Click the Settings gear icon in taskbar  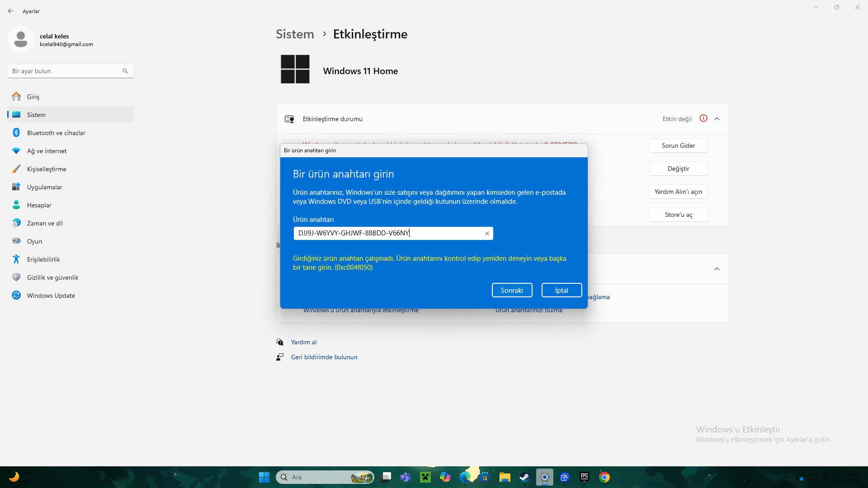545,477
